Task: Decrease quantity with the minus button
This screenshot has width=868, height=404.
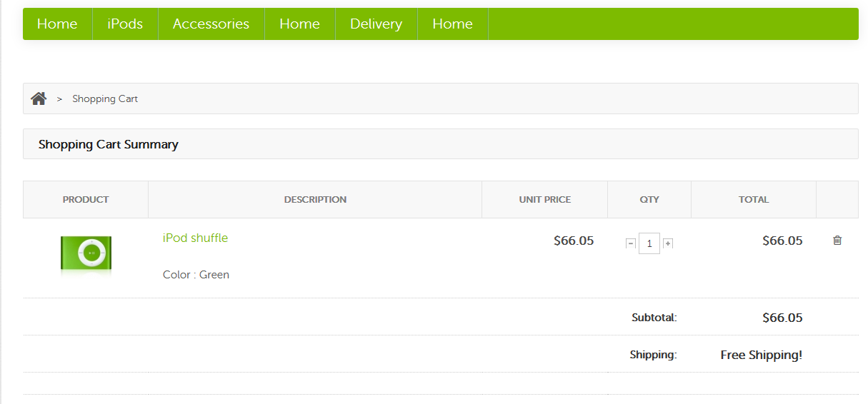Action: [x=631, y=243]
